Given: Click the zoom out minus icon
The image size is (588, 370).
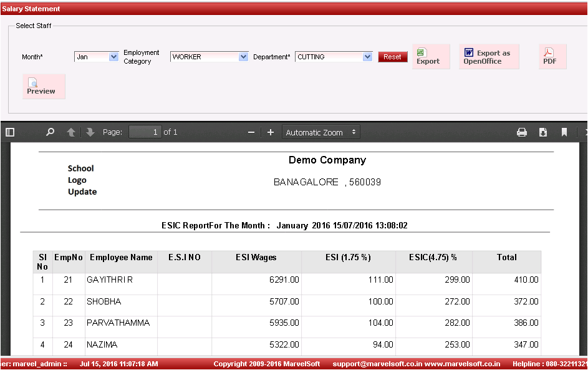Looking at the screenshot, I should tap(251, 132).
